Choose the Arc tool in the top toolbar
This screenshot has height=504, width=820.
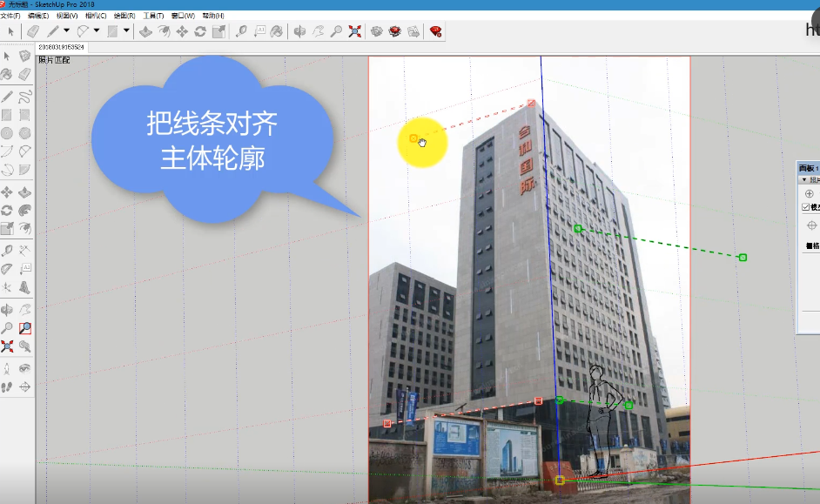[83, 31]
